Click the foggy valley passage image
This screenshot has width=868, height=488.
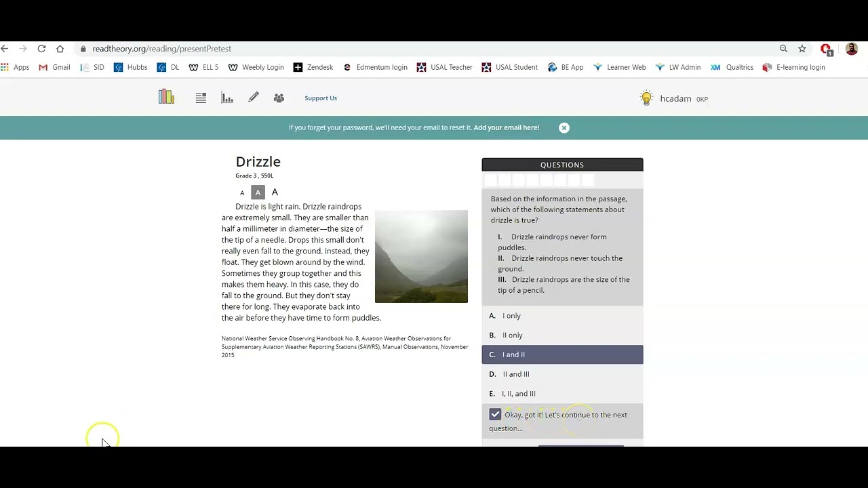pyautogui.click(x=421, y=256)
